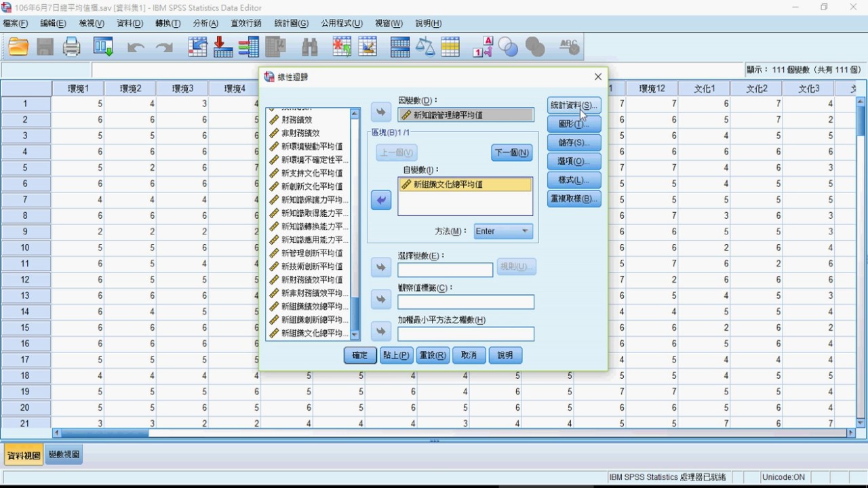Open the 統計圖(G) Graphs menu
Screen dimensions: 868x488
click(292, 23)
